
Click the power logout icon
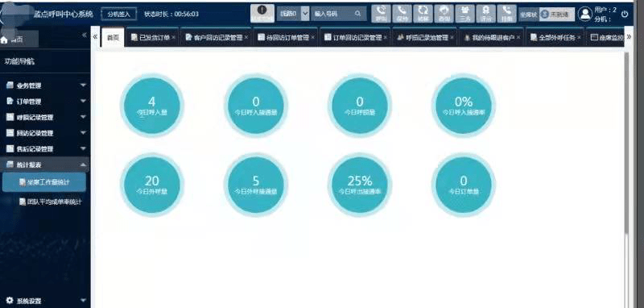pyautogui.click(x=625, y=14)
